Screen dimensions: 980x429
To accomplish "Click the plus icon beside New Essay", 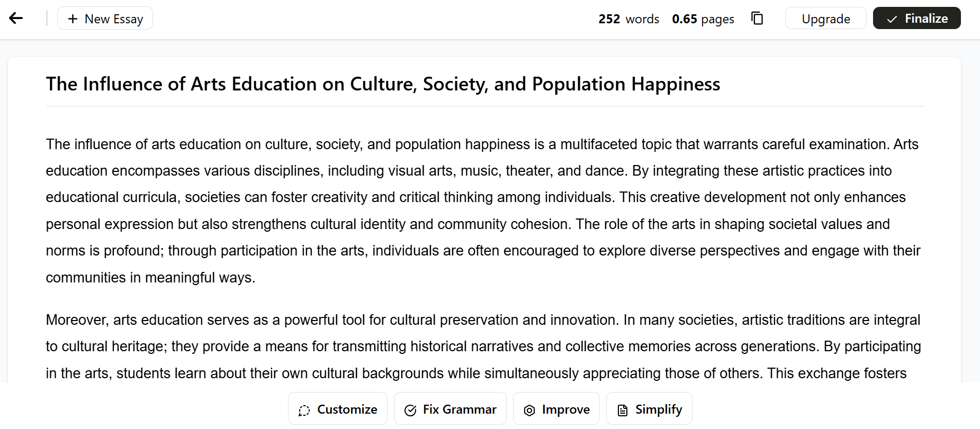I will coord(73,19).
